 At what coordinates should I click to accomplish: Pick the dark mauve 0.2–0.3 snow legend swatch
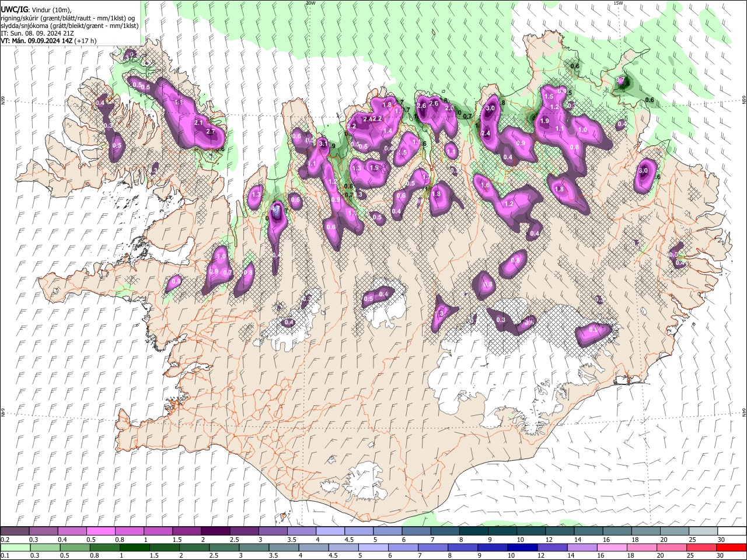[15, 531]
